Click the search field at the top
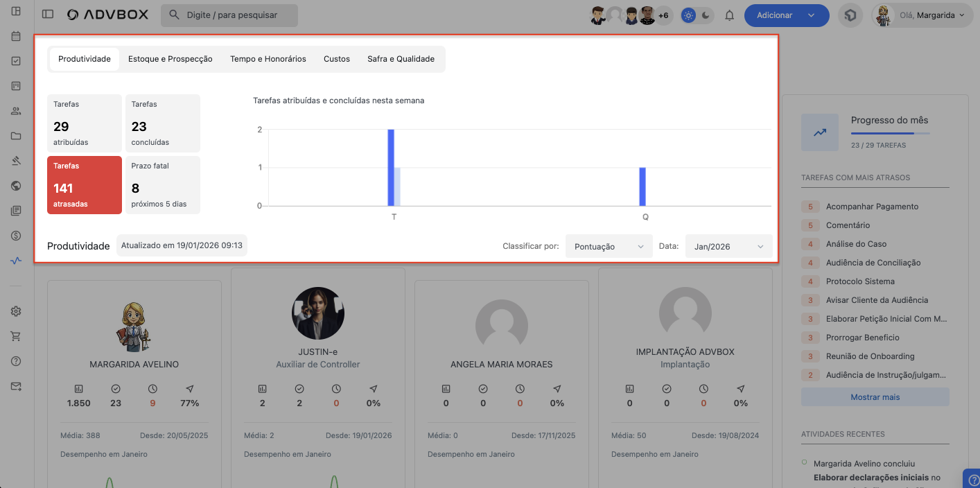980x488 pixels. coord(229,15)
